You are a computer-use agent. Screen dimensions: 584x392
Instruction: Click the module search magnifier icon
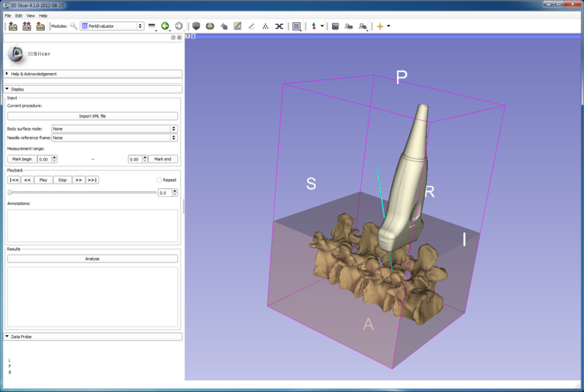coord(73,26)
